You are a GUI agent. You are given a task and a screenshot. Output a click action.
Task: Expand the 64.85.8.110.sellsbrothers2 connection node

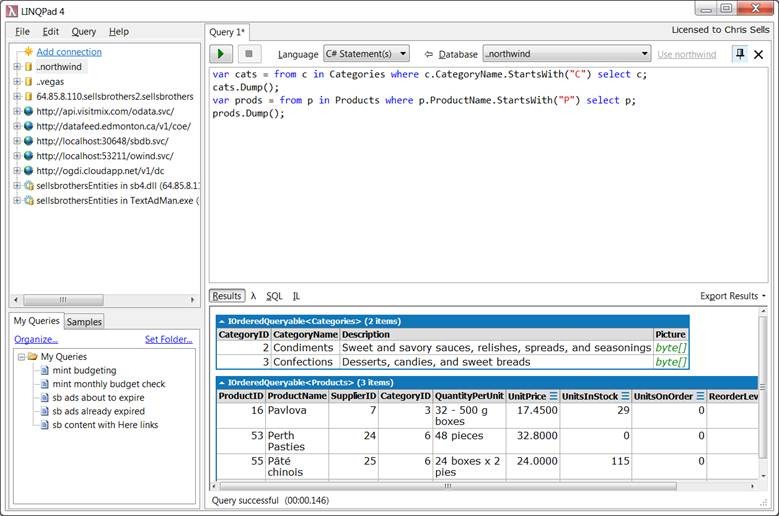(17, 96)
